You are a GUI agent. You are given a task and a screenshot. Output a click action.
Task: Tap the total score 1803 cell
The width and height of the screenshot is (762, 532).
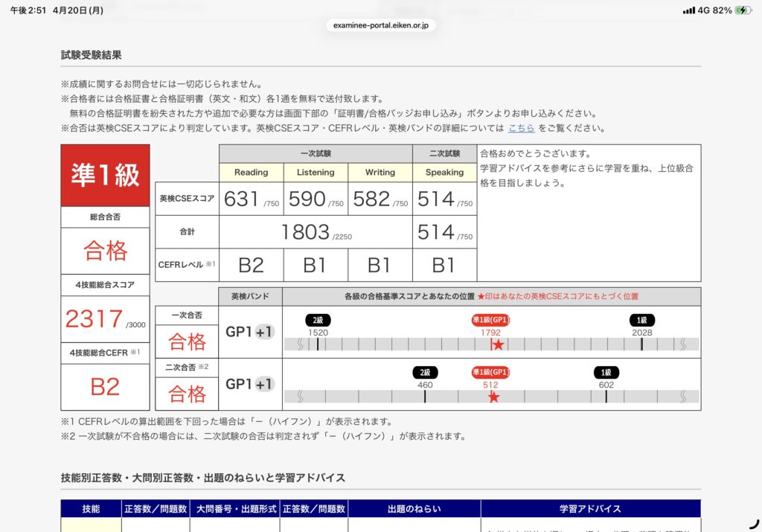point(316,232)
